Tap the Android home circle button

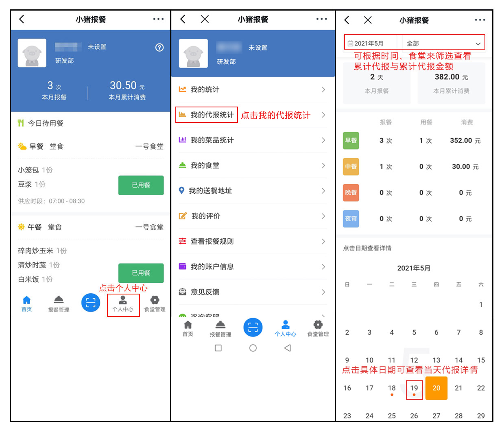(253, 348)
